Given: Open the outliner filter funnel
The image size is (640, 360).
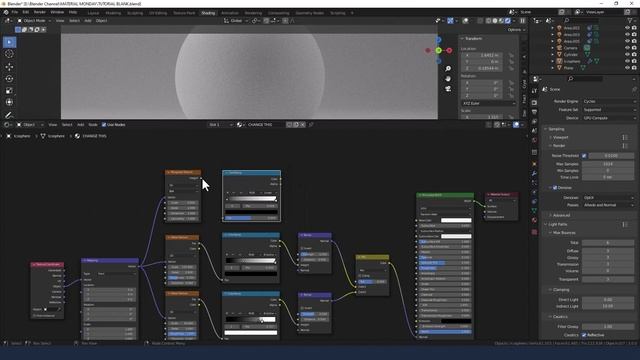Looking at the screenshot, I should [631, 20].
